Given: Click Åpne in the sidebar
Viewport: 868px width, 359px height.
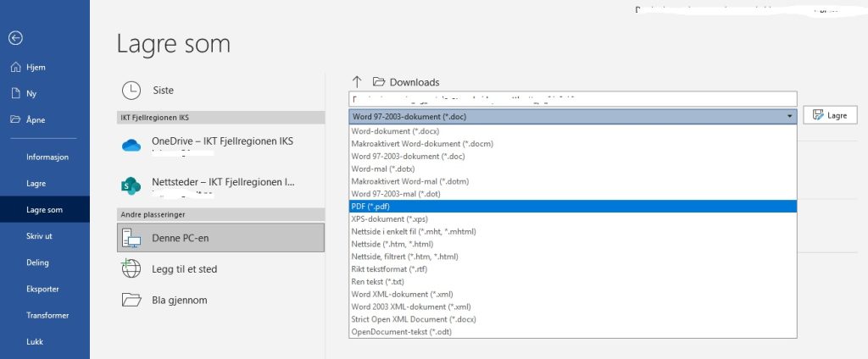Looking at the screenshot, I should 36,120.
